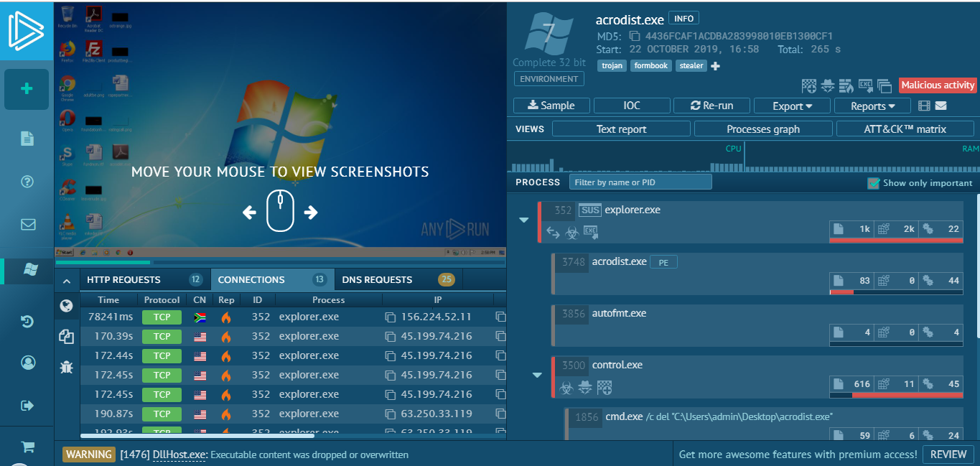Select the debug bug icon

point(66,367)
